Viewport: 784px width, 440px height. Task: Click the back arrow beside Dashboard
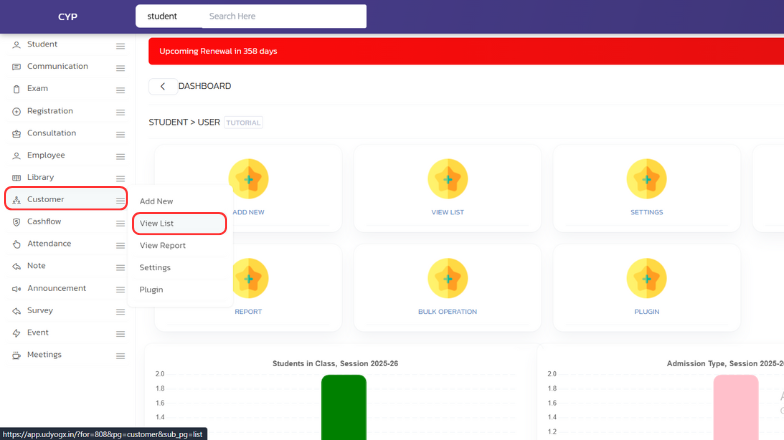tap(162, 87)
